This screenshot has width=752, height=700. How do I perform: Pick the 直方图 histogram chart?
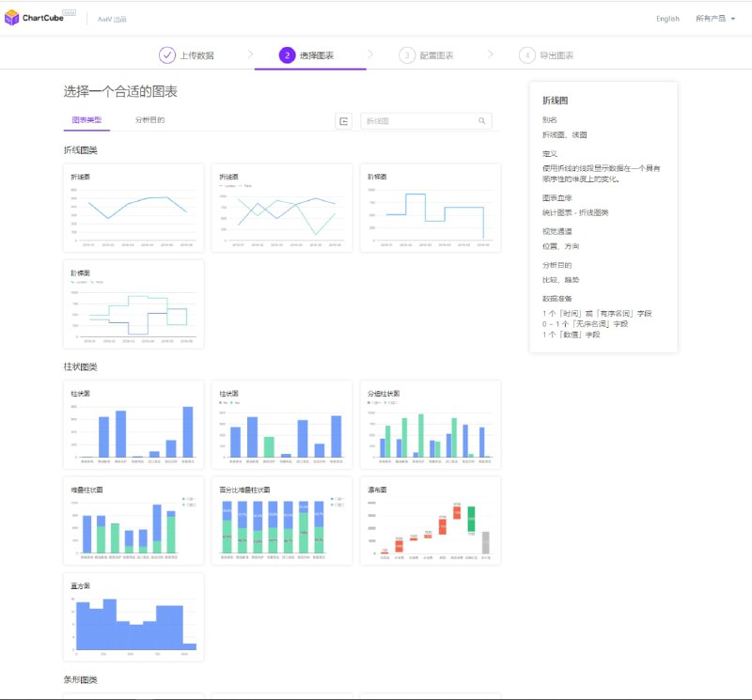133,617
